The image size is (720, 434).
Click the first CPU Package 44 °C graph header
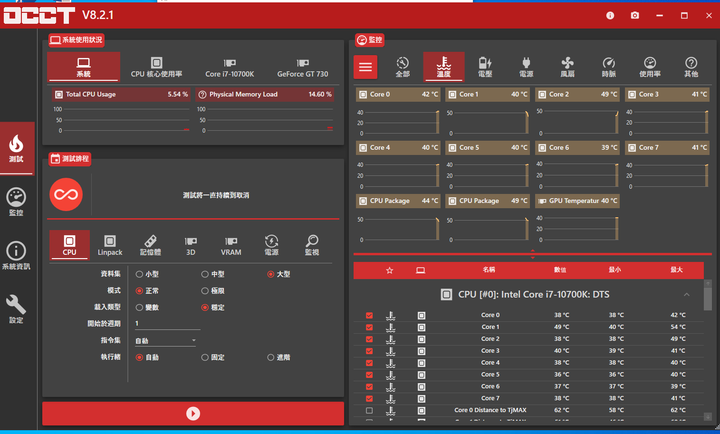(398, 201)
